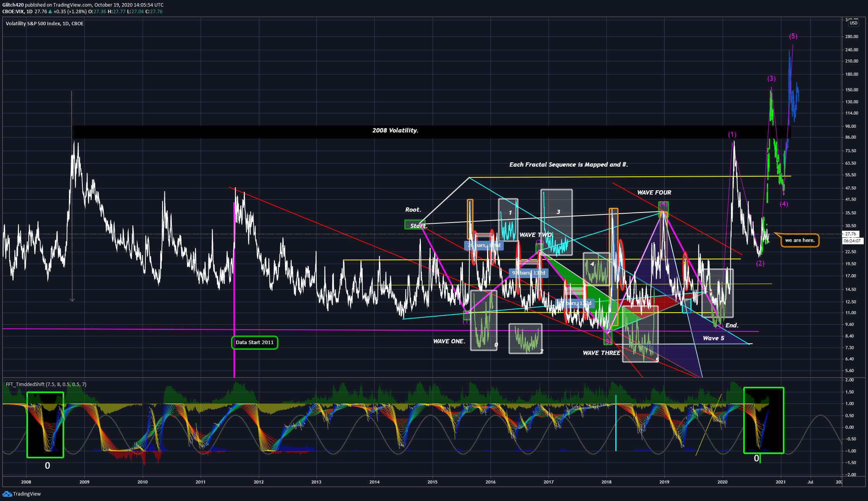The image size is (868, 501).
Task: Click the magenta (3) wave label
Action: (772, 79)
